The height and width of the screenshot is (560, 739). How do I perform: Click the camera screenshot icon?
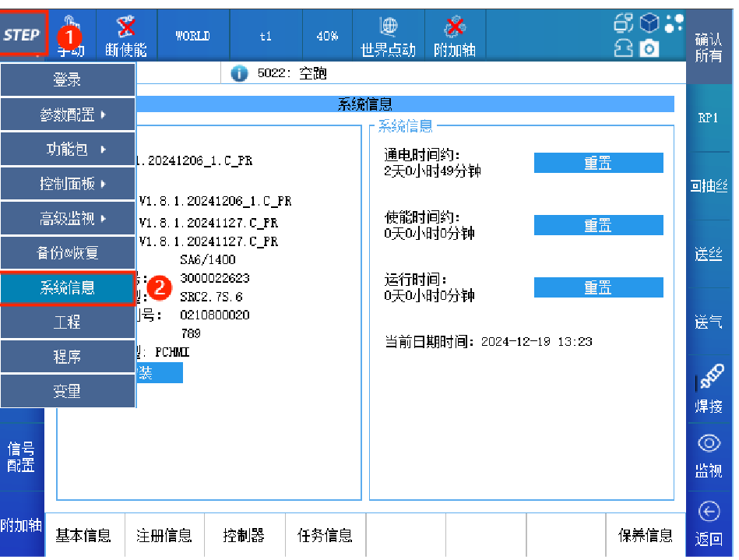point(649,49)
